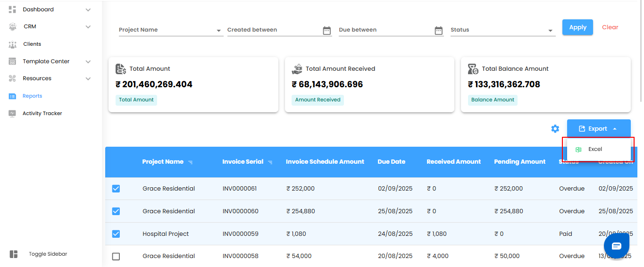The width and height of the screenshot is (644, 267).
Task: Click the Export dropdown button
Action: click(x=598, y=129)
